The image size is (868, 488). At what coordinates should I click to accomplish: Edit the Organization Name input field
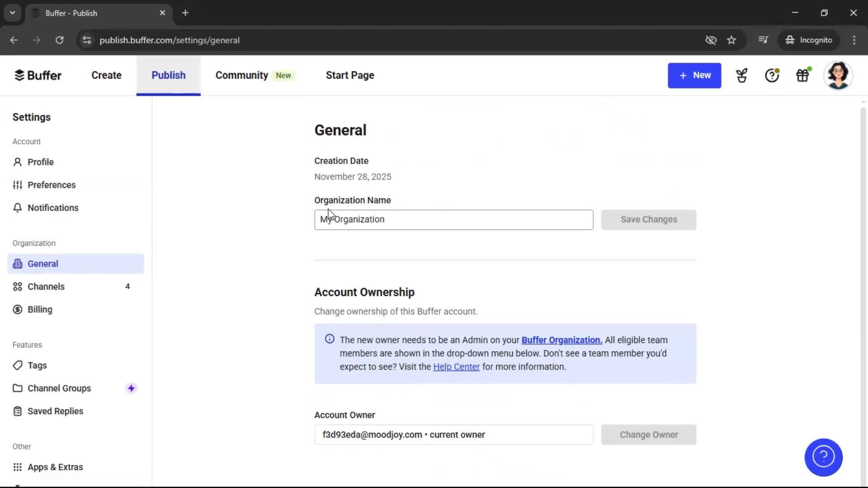pos(453,220)
